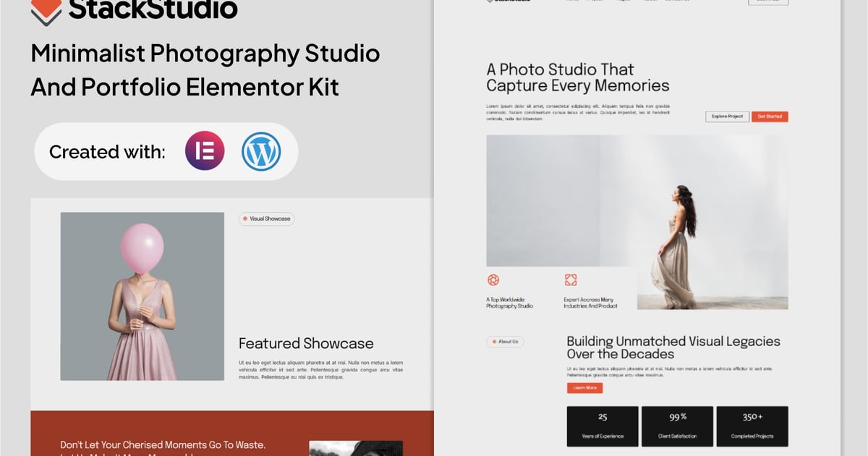Click the 'Minimalist Photography Studio' title line
The image size is (868, 456).
click(x=205, y=54)
